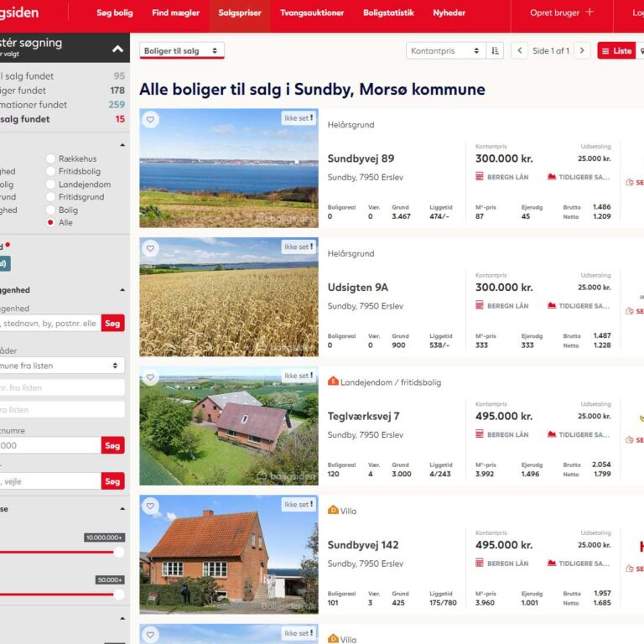Click Tidligere salg link for Sundbyvej 89
The height and width of the screenshot is (644, 644).
[x=579, y=177]
